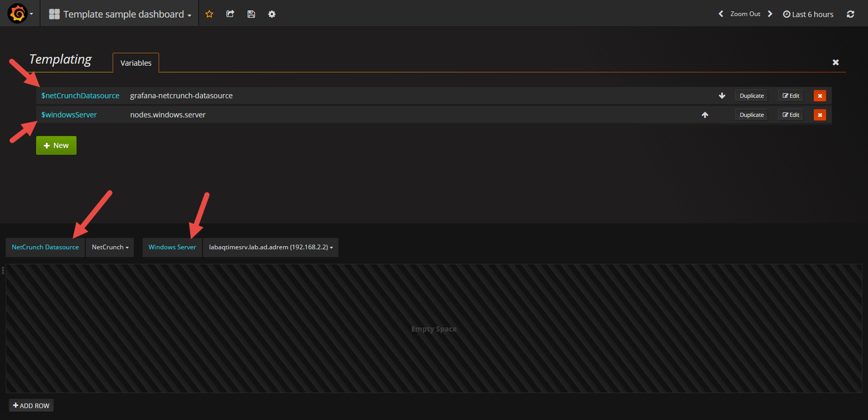Image resolution: width=868 pixels, height=420 pixels.
Task: Open the Windows Server value dropdown
Action: click(x=271, y=247)
